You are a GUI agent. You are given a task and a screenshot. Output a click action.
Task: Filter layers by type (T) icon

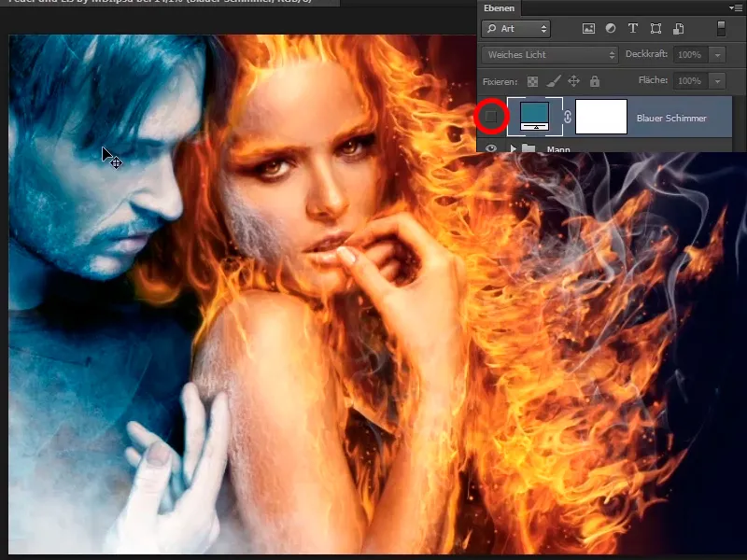click(x=633, y=29)
